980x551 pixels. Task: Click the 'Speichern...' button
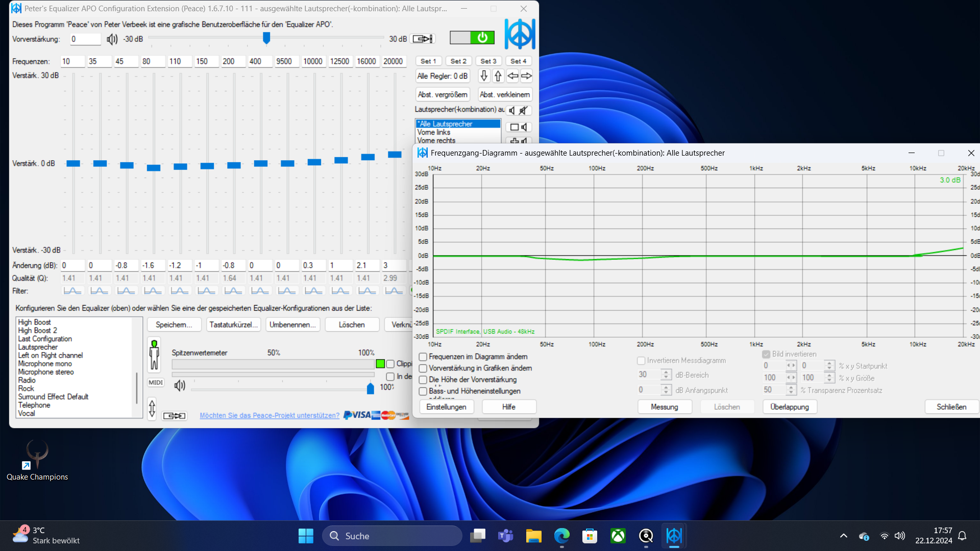click(174, 325)
